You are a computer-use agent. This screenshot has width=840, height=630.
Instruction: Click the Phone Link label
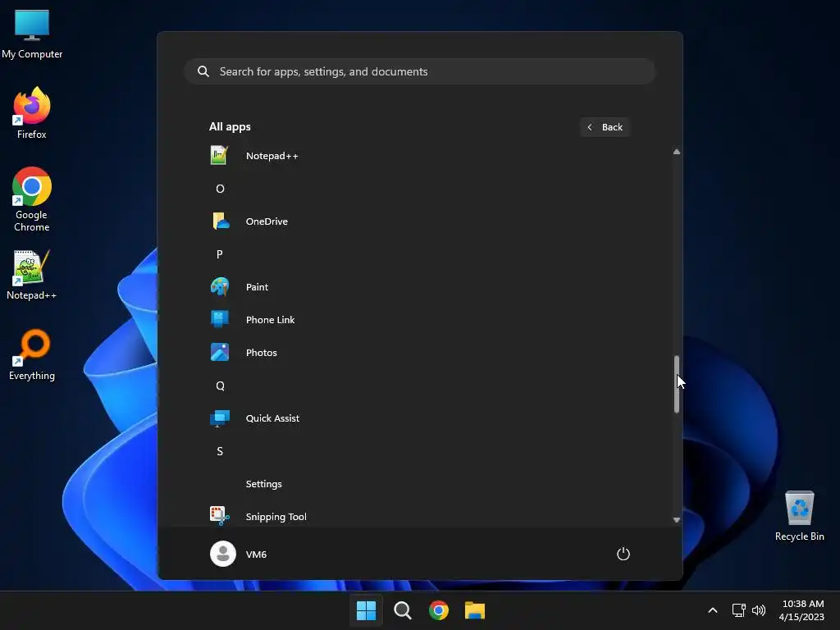(x=270, y=320)
